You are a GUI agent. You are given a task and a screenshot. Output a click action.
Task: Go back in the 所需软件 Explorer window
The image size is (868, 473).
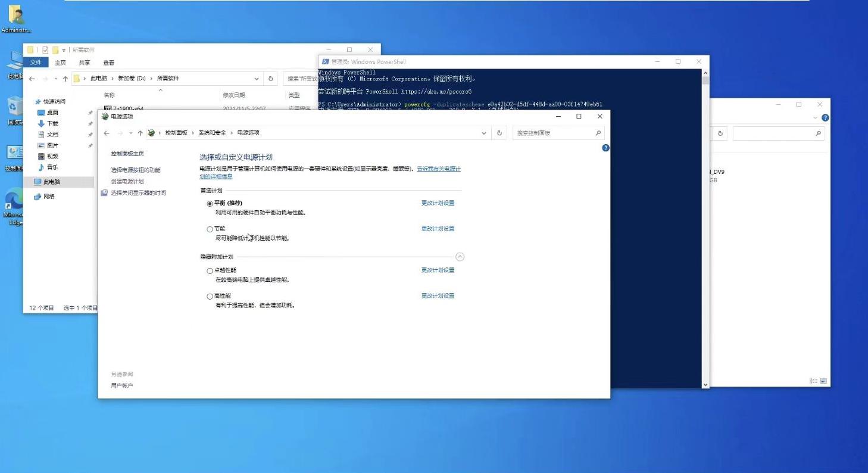(x=32, y=79)
